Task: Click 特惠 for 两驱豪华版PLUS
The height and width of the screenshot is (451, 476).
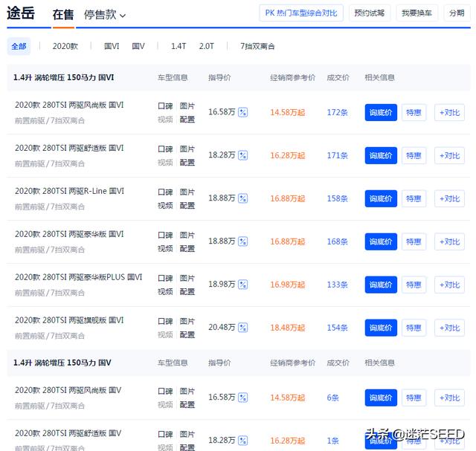Action: click(x=414, y=285)
